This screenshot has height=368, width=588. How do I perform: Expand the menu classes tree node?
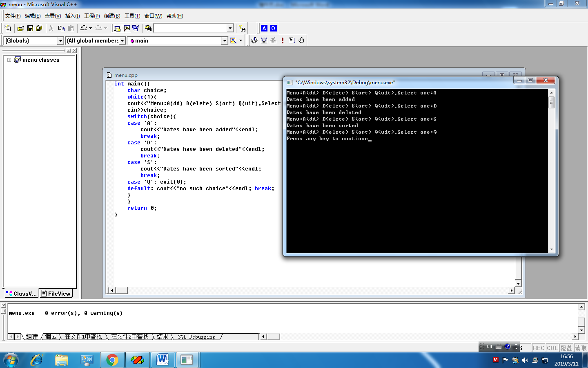coord(9,60)
